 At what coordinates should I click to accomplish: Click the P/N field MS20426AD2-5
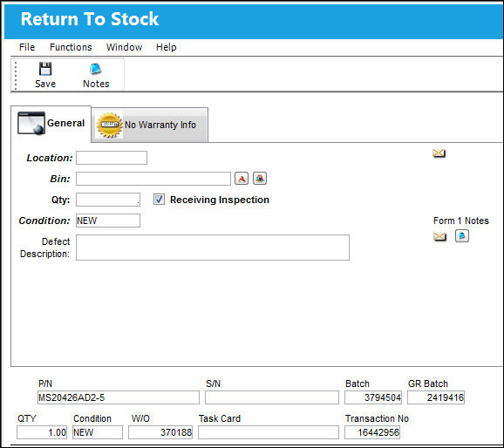[x=119, y=397]
